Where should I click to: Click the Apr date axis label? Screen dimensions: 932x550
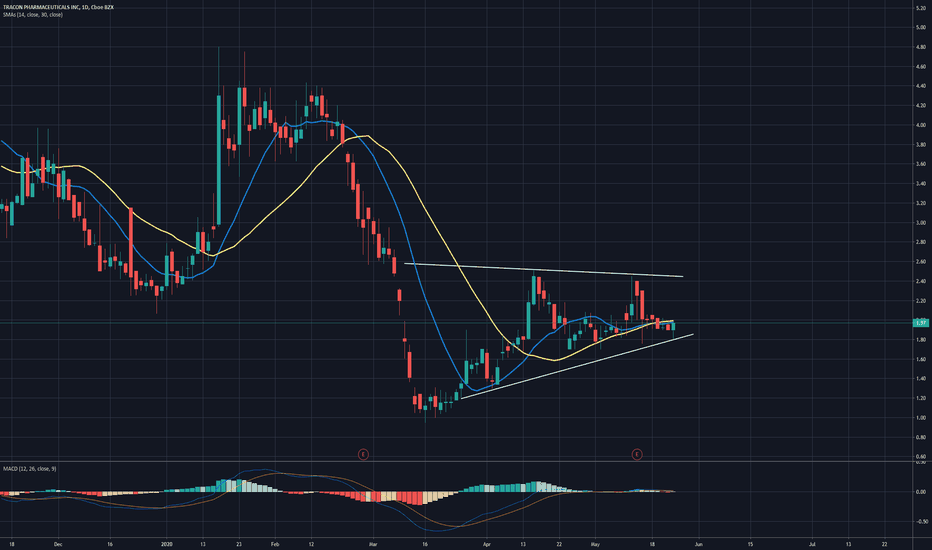coord(487,543)
